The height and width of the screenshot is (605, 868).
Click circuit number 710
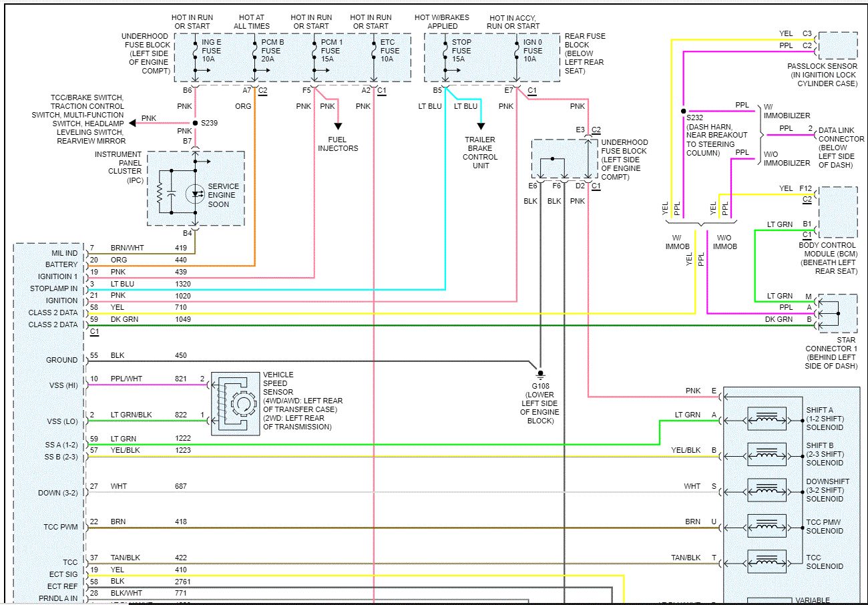(x=181, y=308)
